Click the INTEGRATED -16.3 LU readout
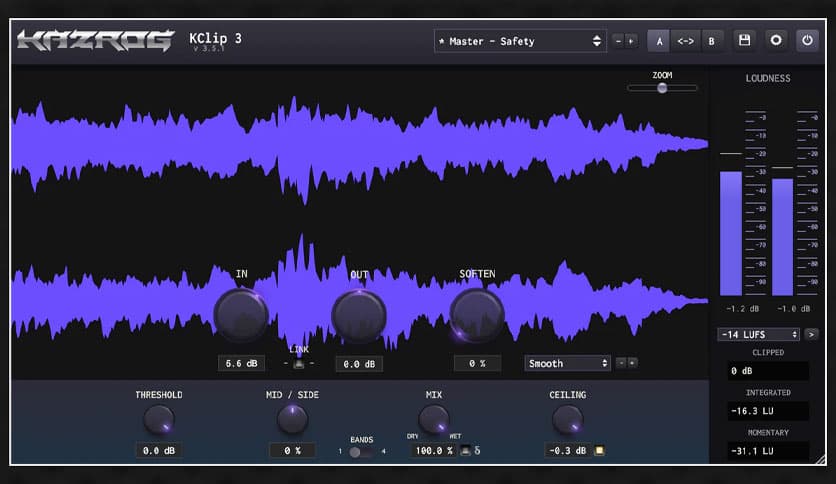Image resolution: width=836 pixels, height=484 pixels. (x=768, y=411)
